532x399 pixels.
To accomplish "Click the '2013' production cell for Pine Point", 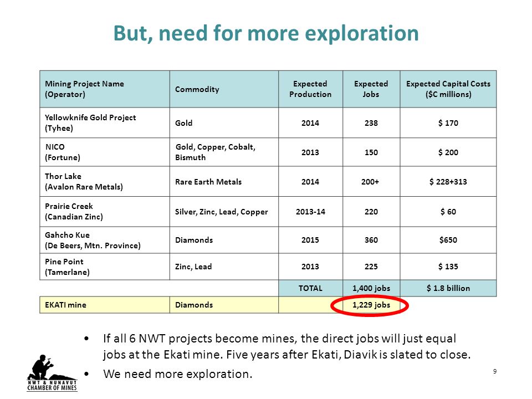I will click(x=310, y=267).
